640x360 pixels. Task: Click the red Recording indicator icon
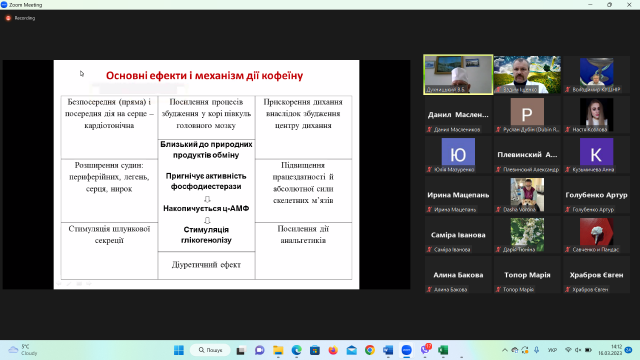coord(8,18)
